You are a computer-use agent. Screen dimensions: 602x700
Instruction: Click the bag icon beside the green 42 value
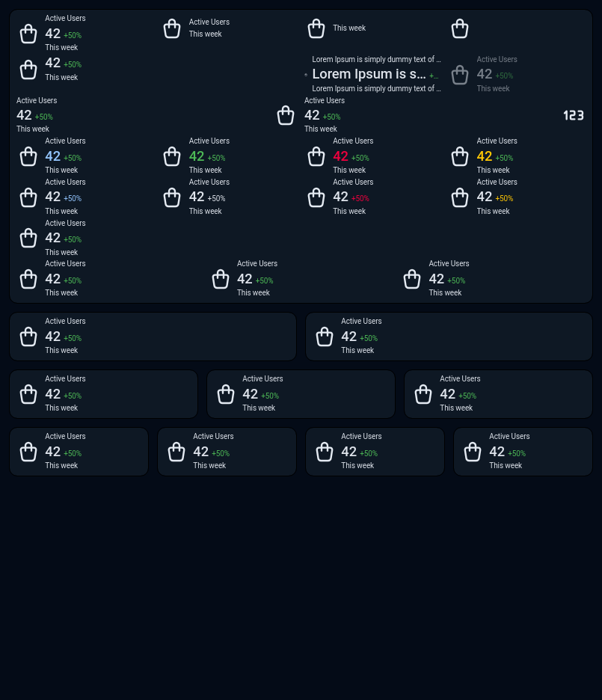coord(172,156)
